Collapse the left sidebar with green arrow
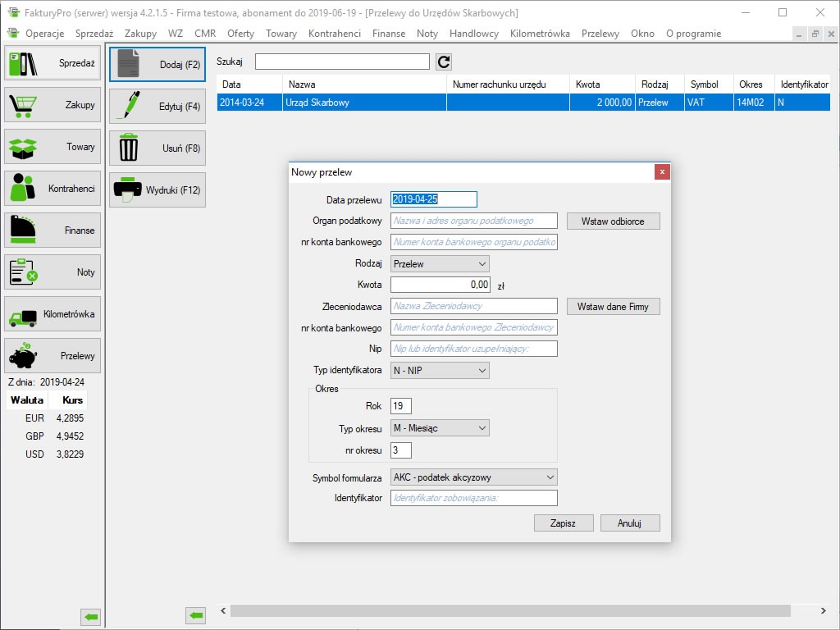The height and width of the screenshot is (630, 840). (x=90, y=615)
